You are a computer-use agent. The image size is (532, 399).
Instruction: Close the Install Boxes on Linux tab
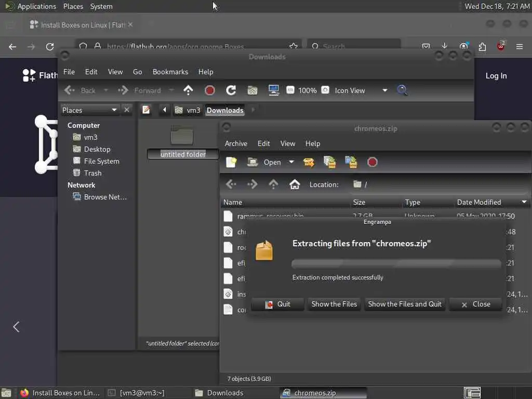(130, 25)
